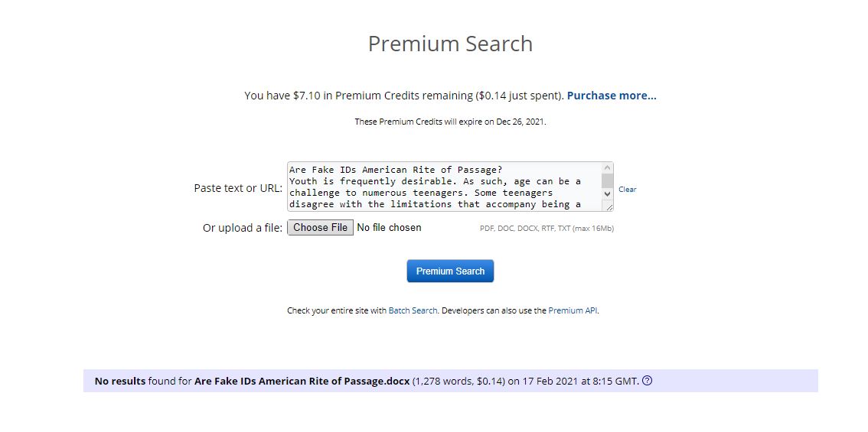This screenshot has width=868, height=432.
Task: Click the help question mark icon after GMT
Action: (x=648, y=381)
